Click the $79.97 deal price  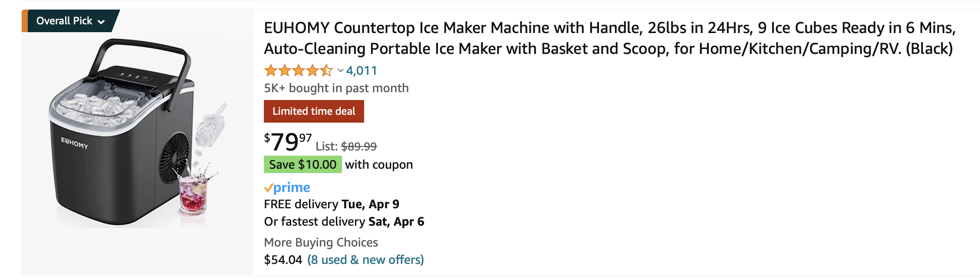(286, 141)
